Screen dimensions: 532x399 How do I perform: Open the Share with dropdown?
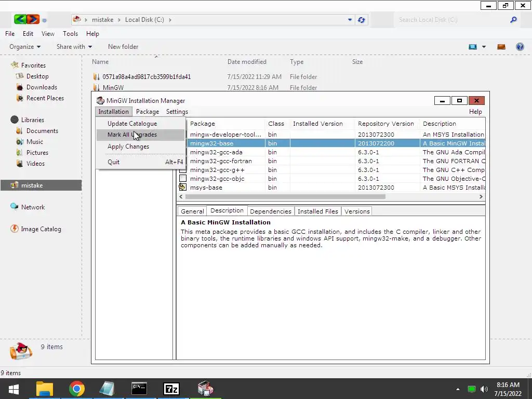pos(74,47)
